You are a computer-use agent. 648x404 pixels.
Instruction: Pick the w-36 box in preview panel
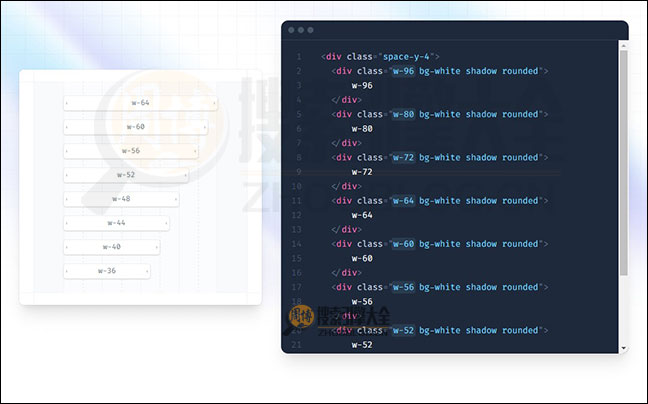click(107, 271)
